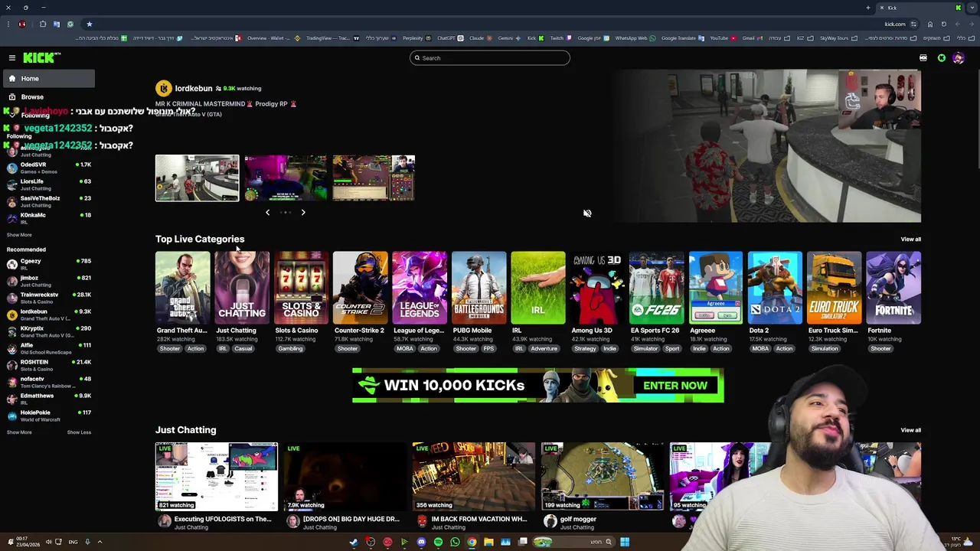The image size is (980, 551).
Task: Click the Windows Start button on taskbar
Action: pyautogui.click(x=625, y=543)
